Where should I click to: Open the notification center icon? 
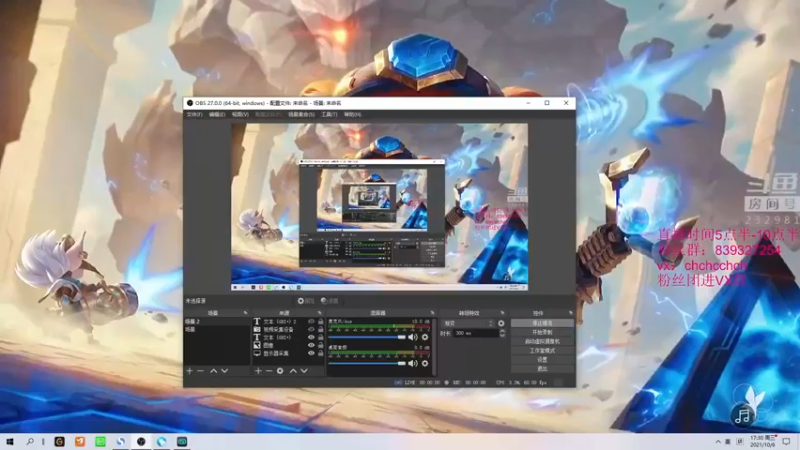(786, 441)
